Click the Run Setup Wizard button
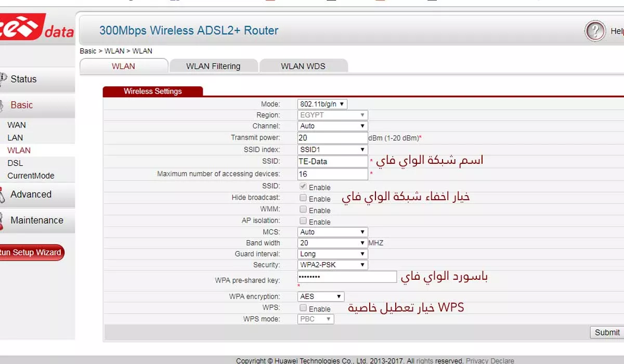624x364 pixels. pyautogui.click(x=31, y=252)
